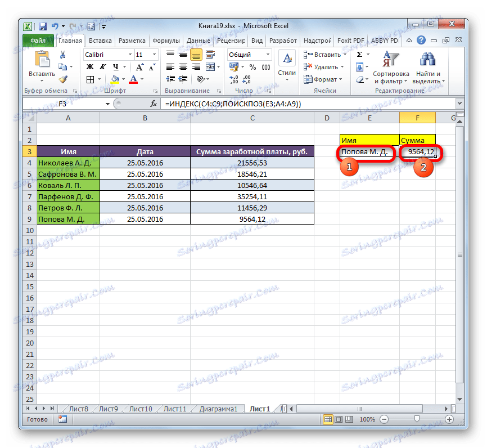Align text right
The image size is (487, 448).
click(x=196, y=67)
